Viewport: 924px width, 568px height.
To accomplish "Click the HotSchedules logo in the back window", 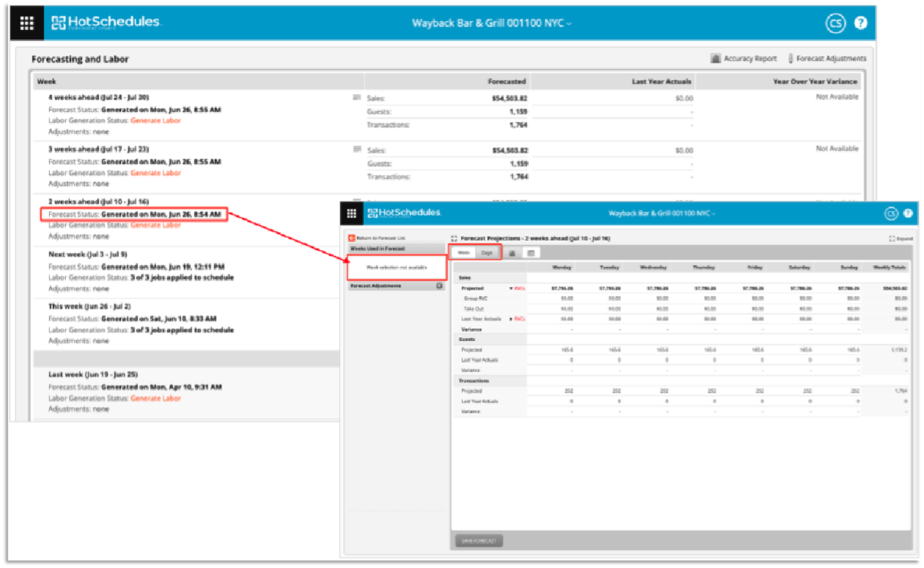I will pyautogui.click(x=106, y=22).
